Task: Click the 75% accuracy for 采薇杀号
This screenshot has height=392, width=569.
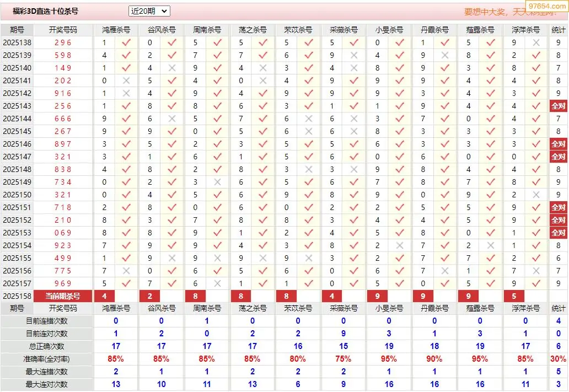Action: pyautogui.click(x=343, y=359)
